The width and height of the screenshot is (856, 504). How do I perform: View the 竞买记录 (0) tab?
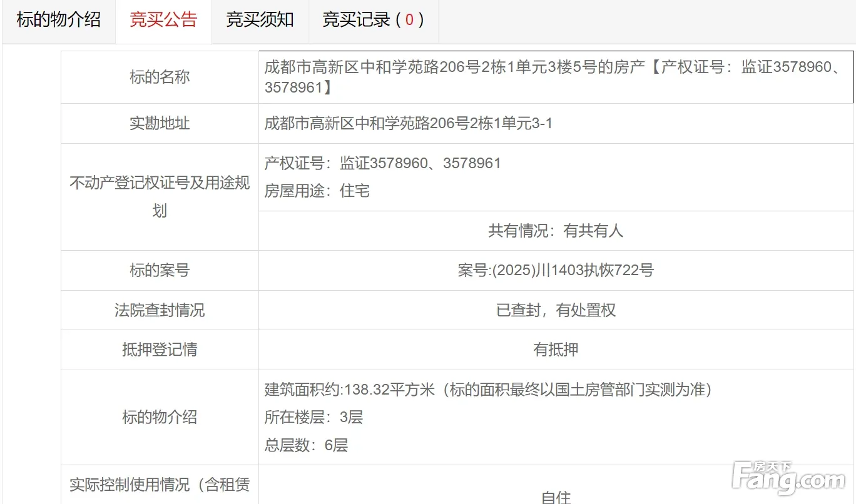(x=373, y=20)
